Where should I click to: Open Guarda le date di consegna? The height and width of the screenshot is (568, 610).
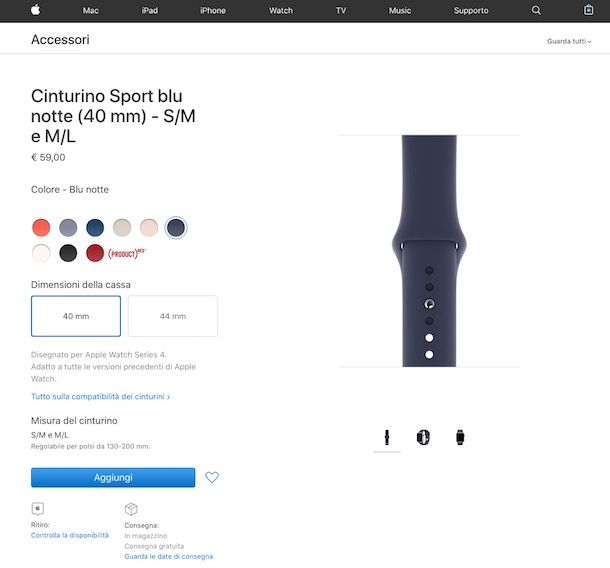point(168,556)
